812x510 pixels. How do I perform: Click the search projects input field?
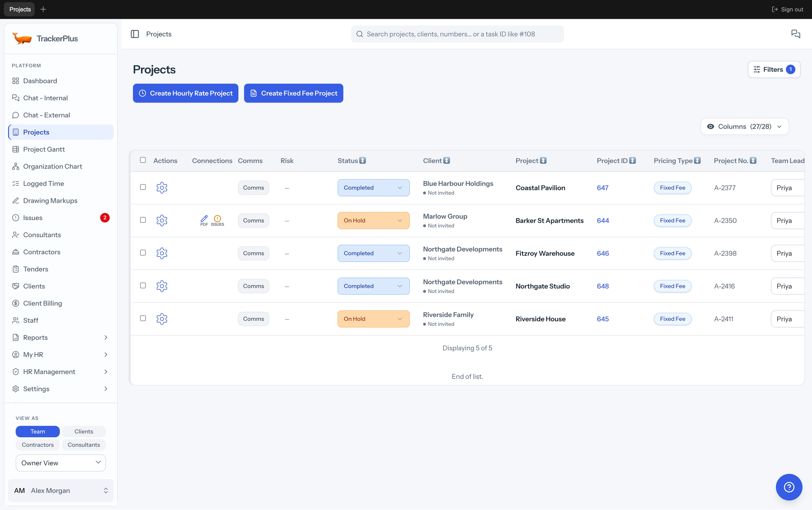[457, 34]
